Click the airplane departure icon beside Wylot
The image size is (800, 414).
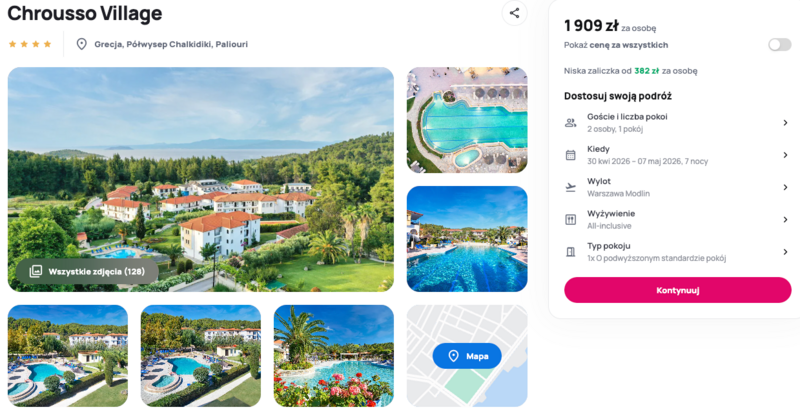click(570, 187)
